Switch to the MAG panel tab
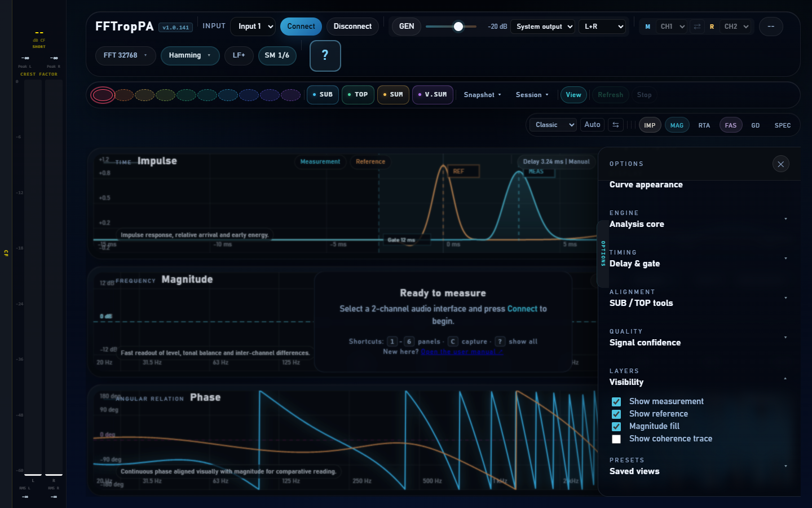Viewport: 812px width, 508px height. (677, 125)
